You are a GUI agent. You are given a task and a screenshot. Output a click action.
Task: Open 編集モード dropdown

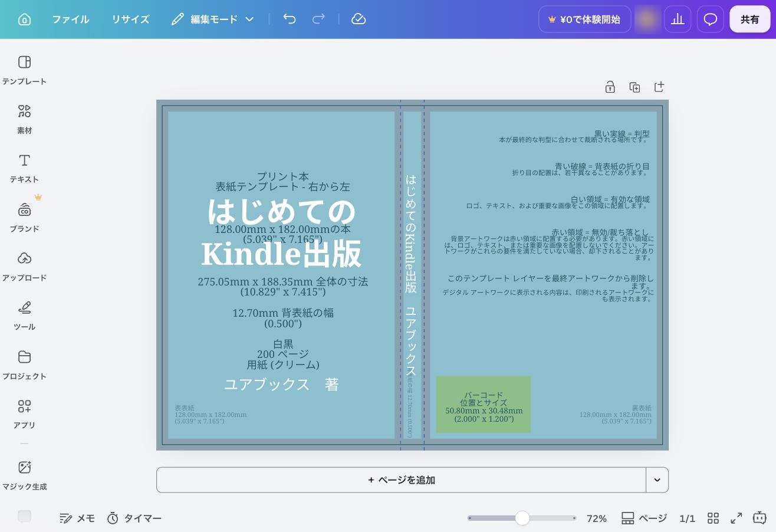212,19
